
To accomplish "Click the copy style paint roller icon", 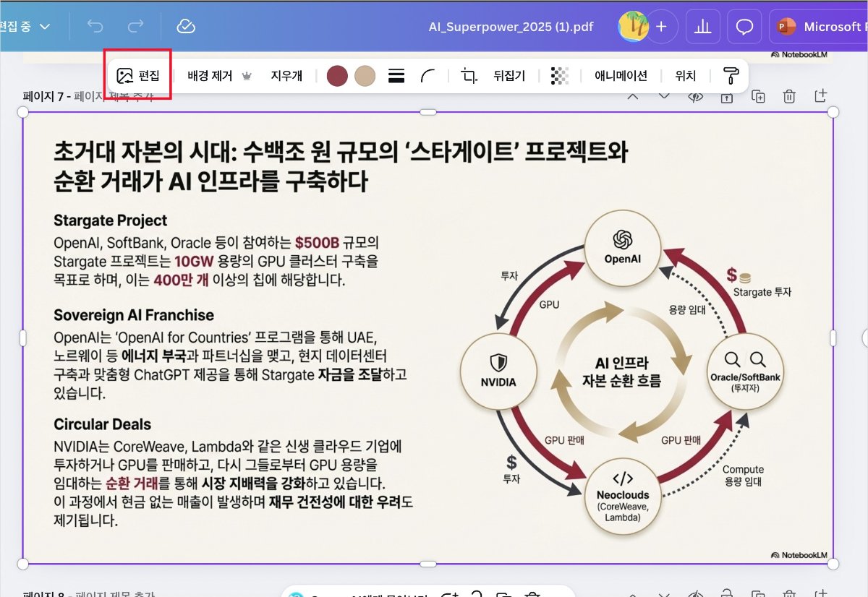I will 731,75.
